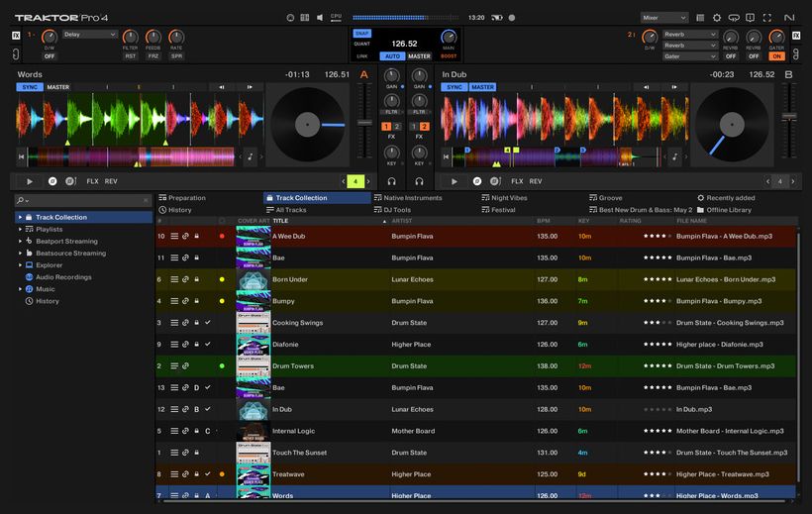Open the Delay effect dropdown

click(x=90, y=35)
